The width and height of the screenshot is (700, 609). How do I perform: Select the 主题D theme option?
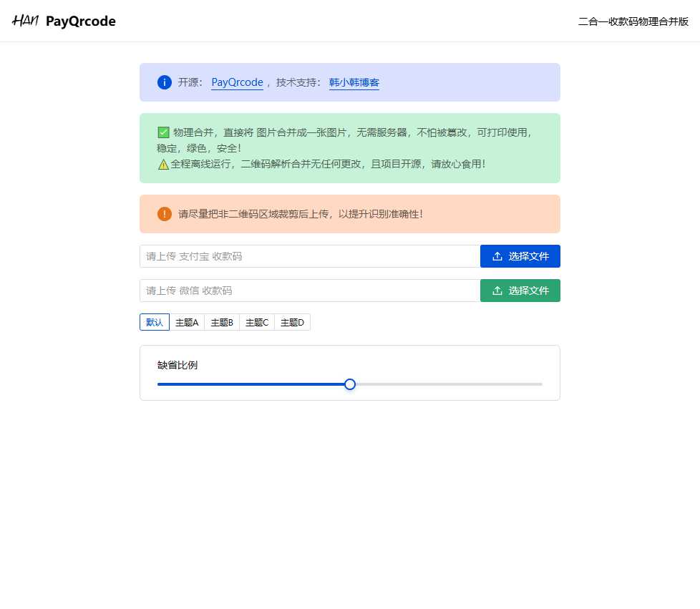(x=291, y=322)
